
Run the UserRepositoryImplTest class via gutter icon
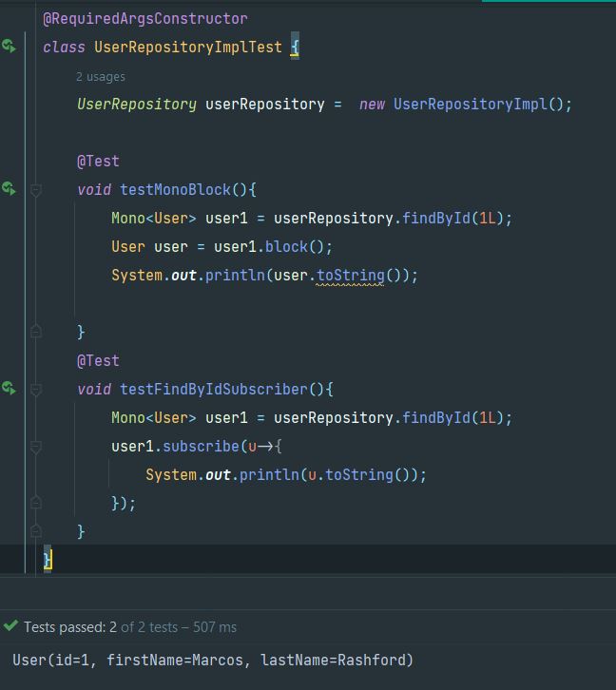9,46
